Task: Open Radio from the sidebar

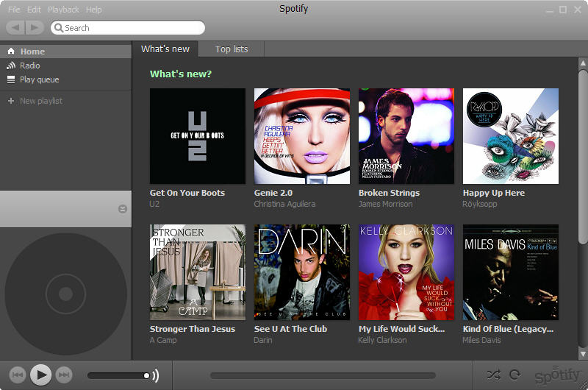Action: point(65,65)
